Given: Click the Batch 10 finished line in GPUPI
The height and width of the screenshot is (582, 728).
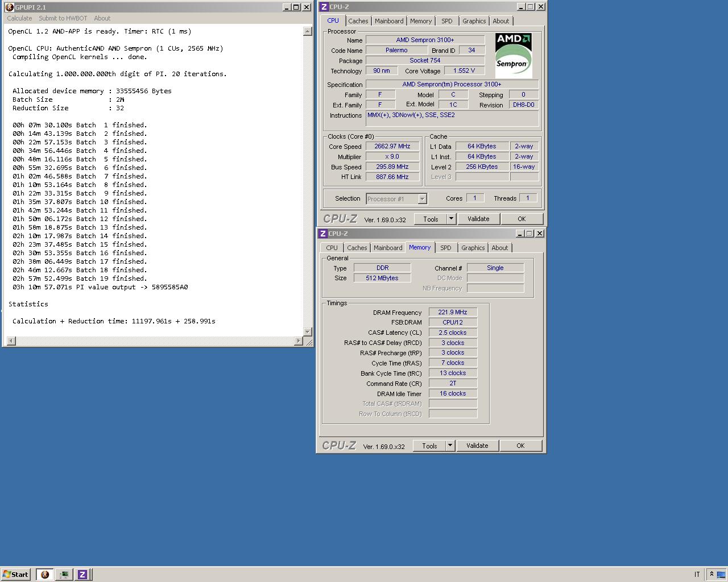Looking at the screenshot, I should [80, 202].
